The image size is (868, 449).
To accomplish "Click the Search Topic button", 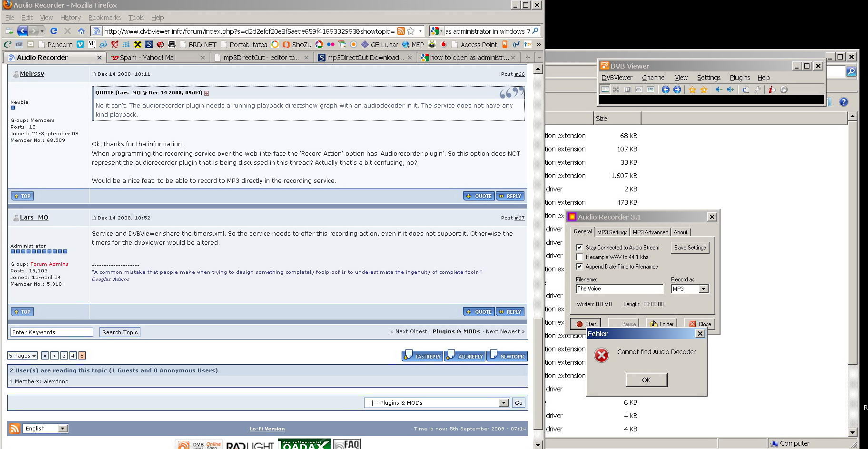I will [x=120, y=332].
